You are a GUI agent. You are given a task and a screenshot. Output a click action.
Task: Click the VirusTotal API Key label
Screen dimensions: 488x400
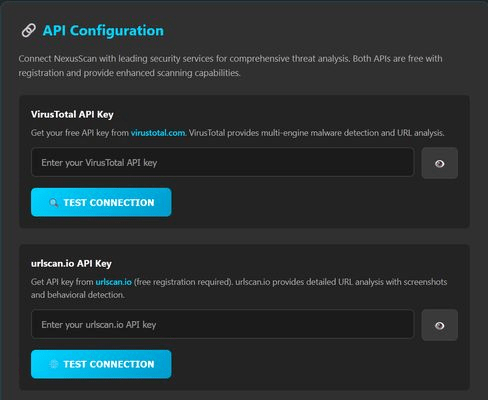(72, 115)
